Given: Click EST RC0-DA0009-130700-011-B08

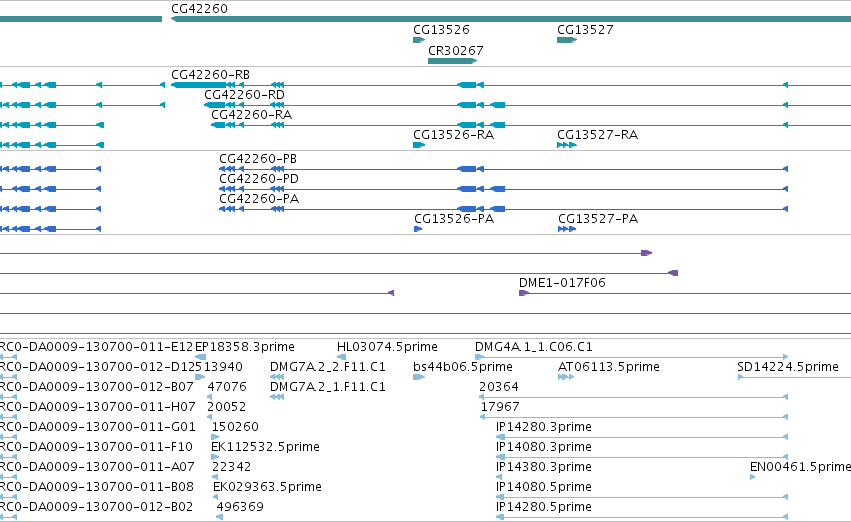Looking at the screenshot, I should [x=97, y=487].
